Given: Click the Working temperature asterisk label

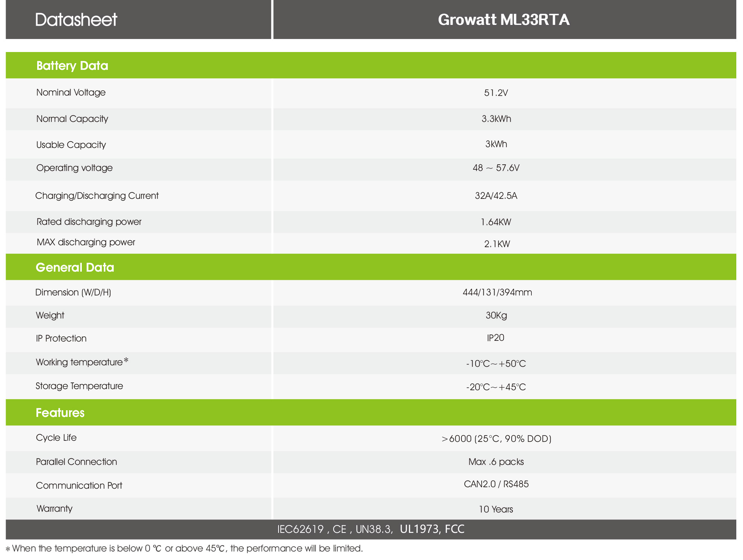Looking at the screenshot, I should coord(82,362).
